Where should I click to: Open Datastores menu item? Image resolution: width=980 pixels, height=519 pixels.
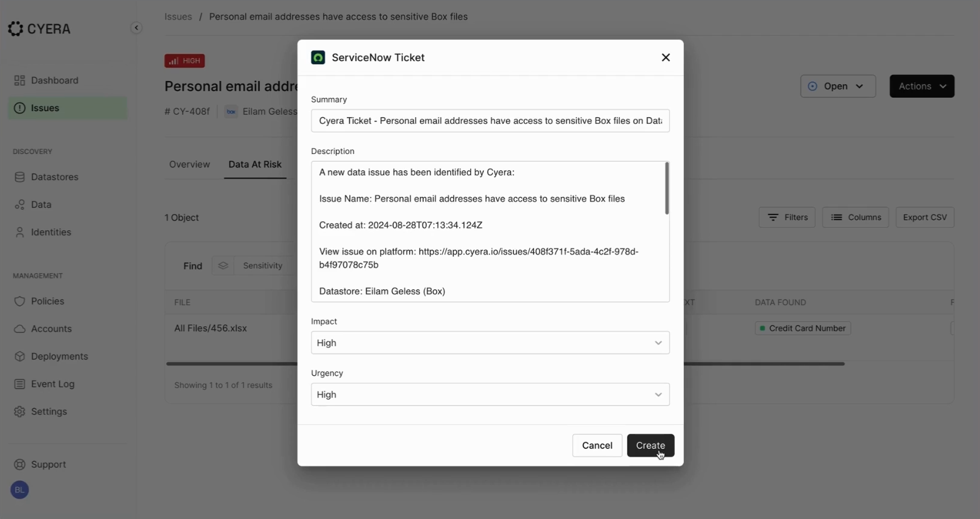coord(68,177)
